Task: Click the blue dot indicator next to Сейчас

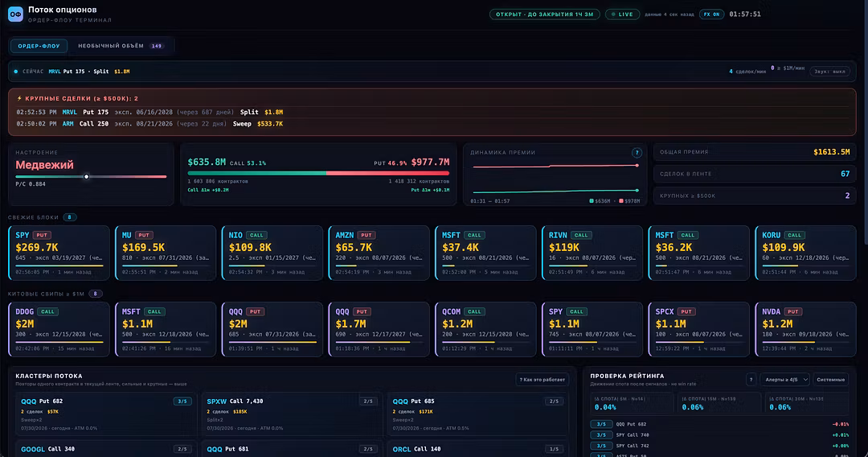Action: click(15, 72)
